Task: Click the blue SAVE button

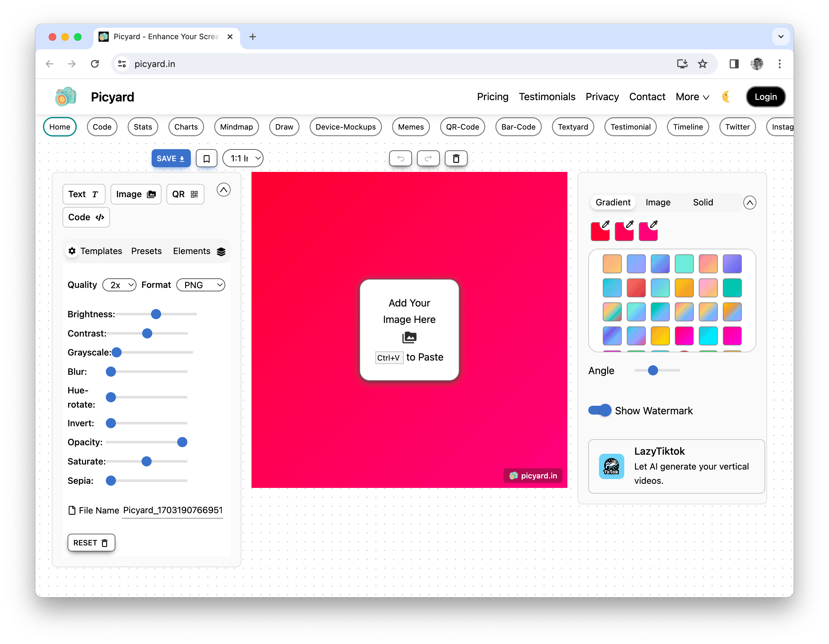Action: tap(171, 159)
